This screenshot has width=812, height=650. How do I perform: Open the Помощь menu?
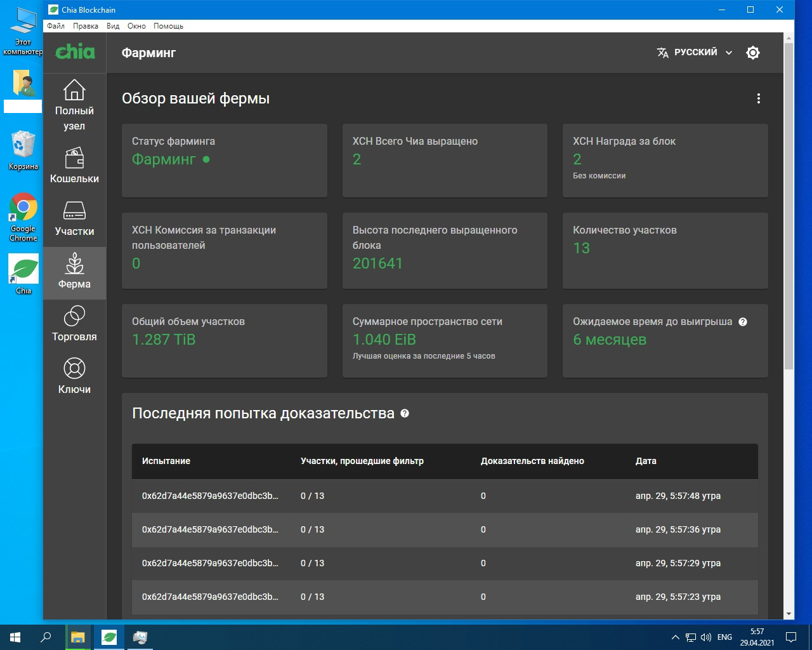pyautogui.click(x=168, y=26)
